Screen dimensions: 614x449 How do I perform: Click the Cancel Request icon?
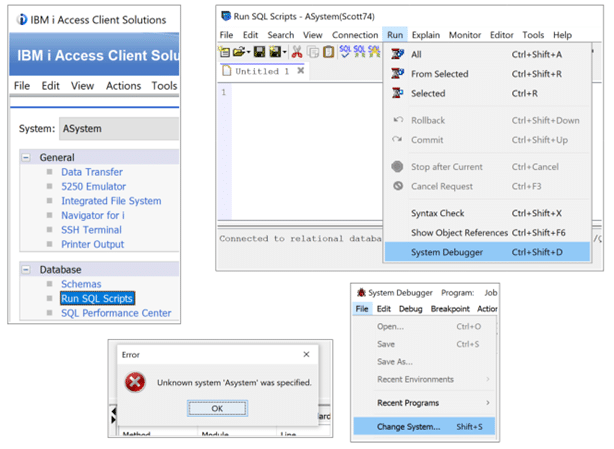[x=398, y=186]
